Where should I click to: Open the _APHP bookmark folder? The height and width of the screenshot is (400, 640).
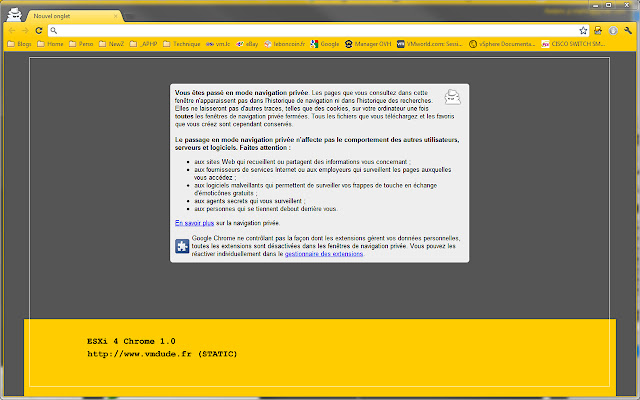tap(143, 44)
